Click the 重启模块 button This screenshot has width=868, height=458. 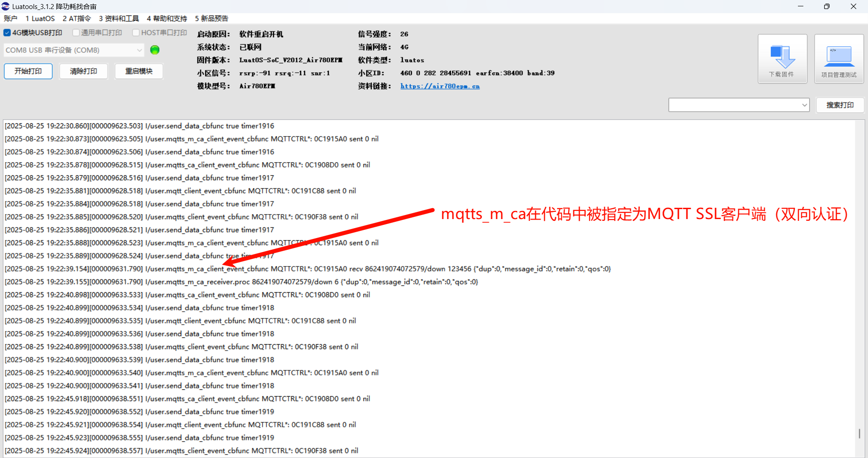139,71
